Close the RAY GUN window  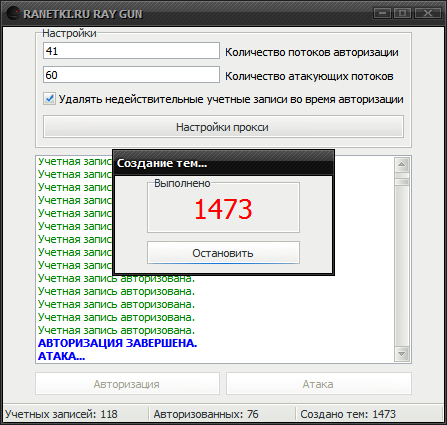click(x=428, y=13)
